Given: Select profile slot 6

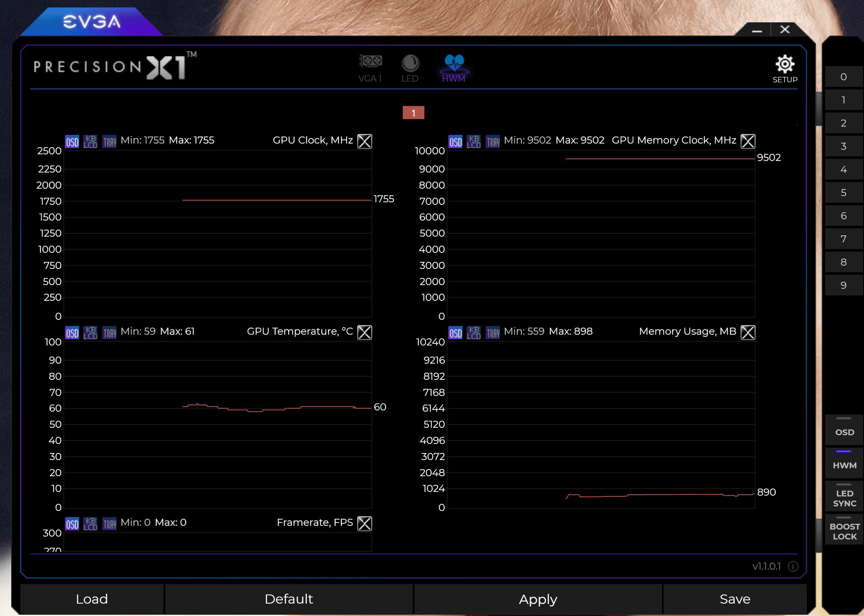Looking at the screenshot, I should pyautogui.click(x=843, y=216).
